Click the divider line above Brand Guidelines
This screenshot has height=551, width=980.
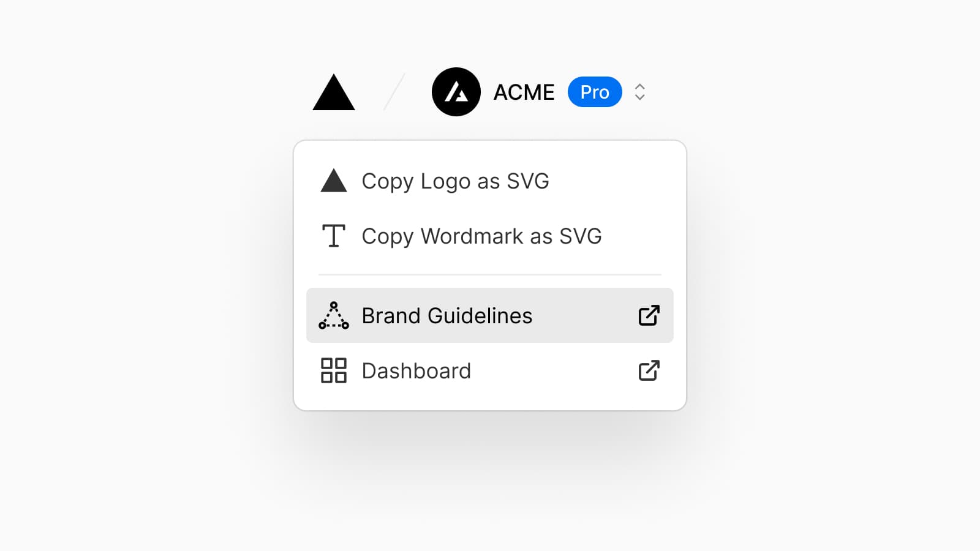pyautogui.click(x=489, y=273)
